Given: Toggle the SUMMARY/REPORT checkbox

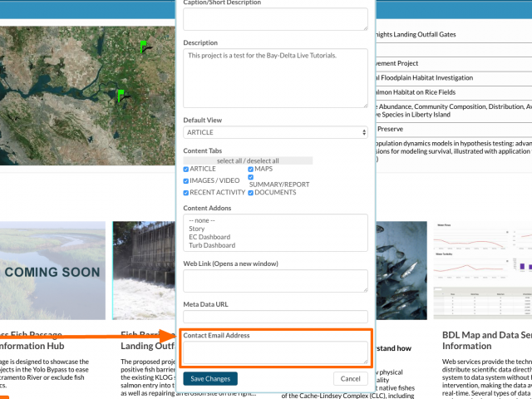Looking at the screenshot, I should click(251, 177).
